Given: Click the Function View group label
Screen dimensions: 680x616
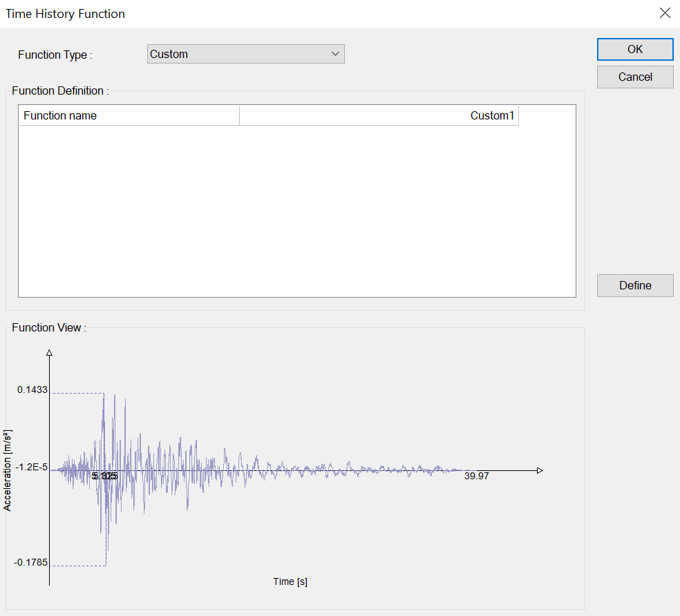Looking at the screenshot, I should [x=48, y=327].
